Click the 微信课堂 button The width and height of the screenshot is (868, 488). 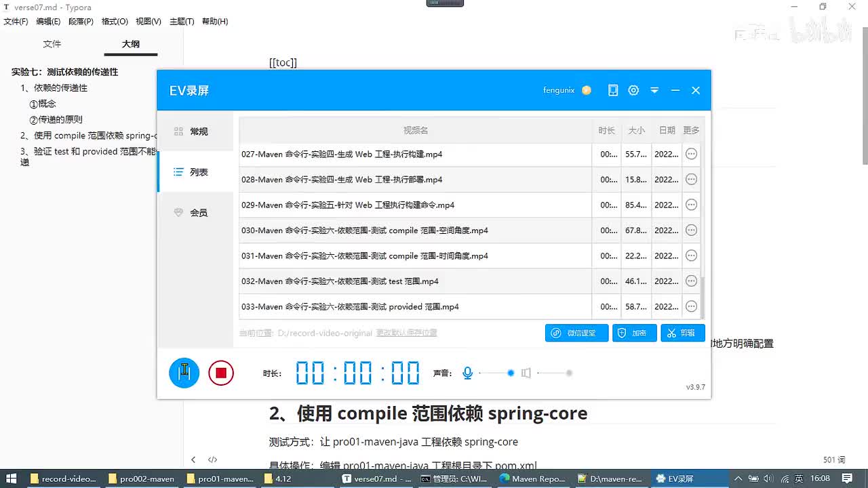point(576,333)
